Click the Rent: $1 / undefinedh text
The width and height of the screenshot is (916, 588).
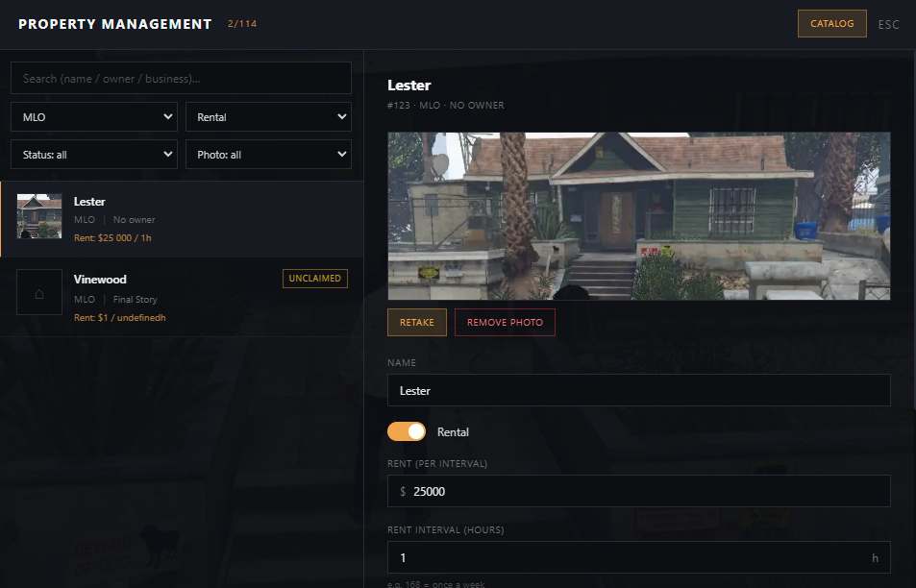pyautogui.click(x=120, y=318)
